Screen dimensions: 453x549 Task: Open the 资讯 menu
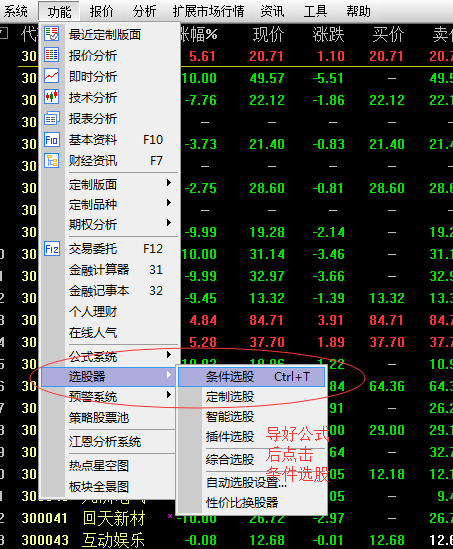pos(272,11)
